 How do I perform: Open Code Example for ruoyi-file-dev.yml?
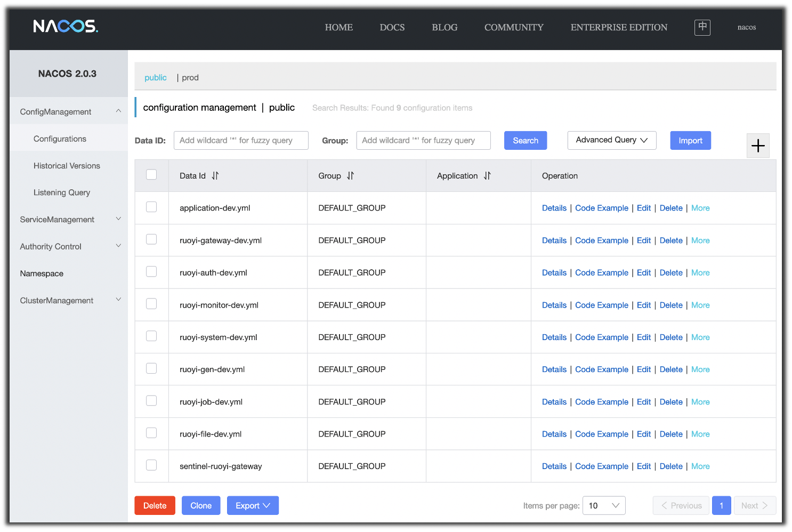(602, 434)
